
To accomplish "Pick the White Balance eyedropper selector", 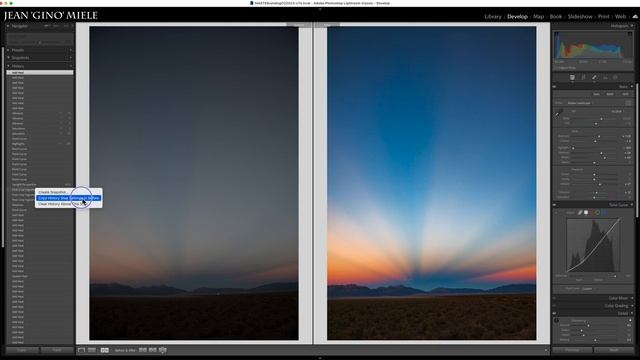I will [x=559, y=113].
